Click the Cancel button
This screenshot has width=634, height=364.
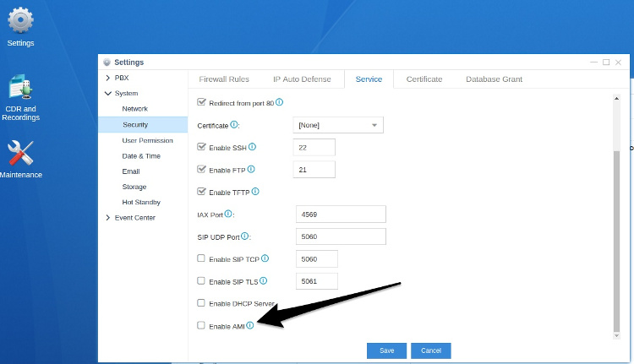click(431, 350)
